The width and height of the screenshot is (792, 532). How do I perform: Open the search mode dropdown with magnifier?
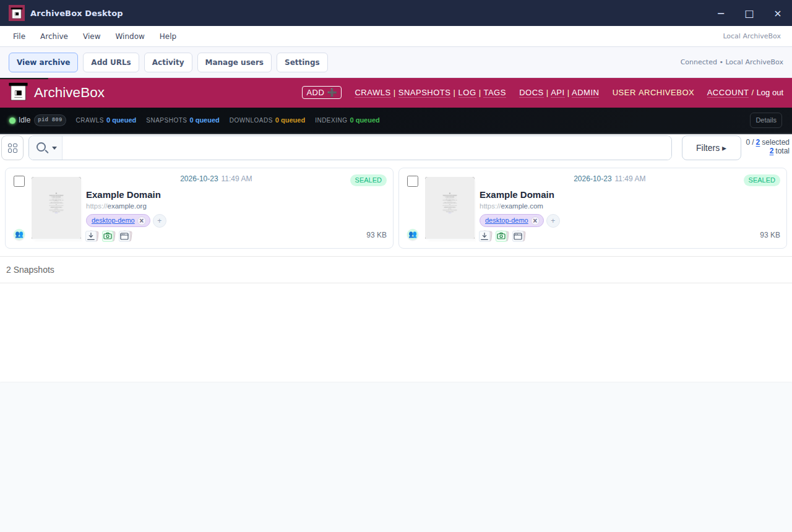point(46,148)
